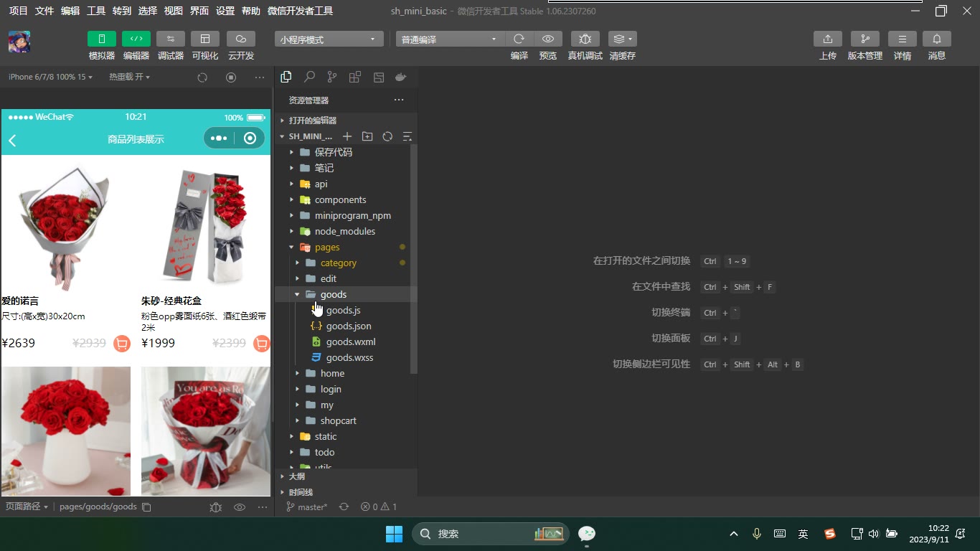This screenshot has width=980, height=551.
Task: Click the new folder icon in explorer
Action: click(x=367, y=136)
